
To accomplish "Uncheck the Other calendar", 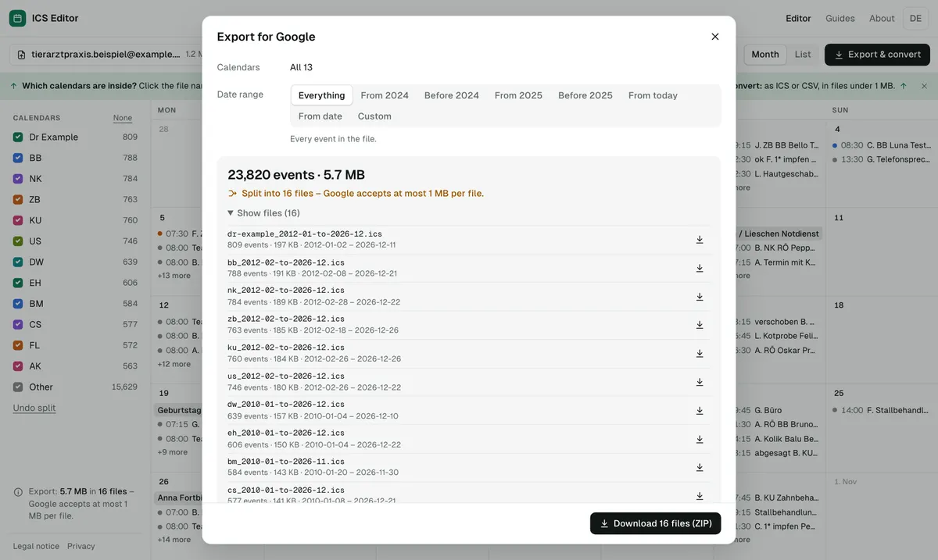I will click(18, 387).
